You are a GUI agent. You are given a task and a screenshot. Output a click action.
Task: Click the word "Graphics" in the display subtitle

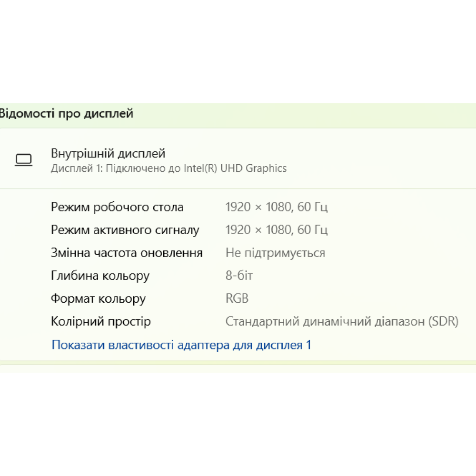pyautogui.click(x=266, y=168)
